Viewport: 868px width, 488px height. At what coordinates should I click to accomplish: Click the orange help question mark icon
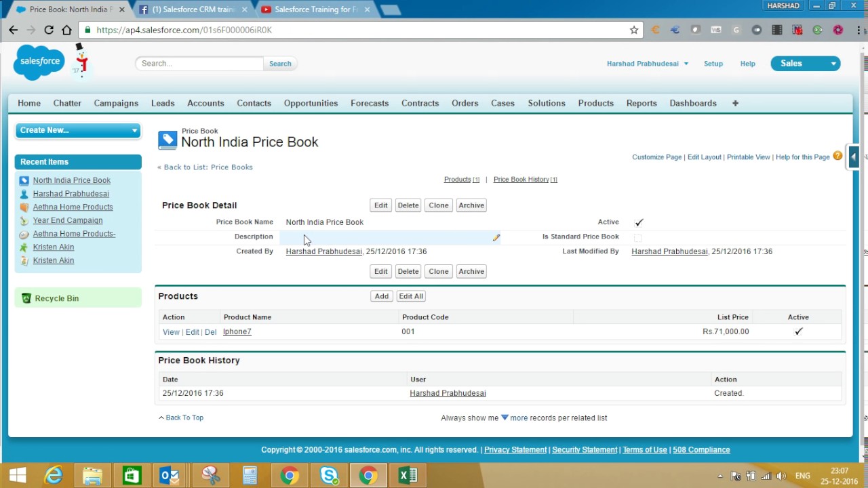[x=837, y=156]
